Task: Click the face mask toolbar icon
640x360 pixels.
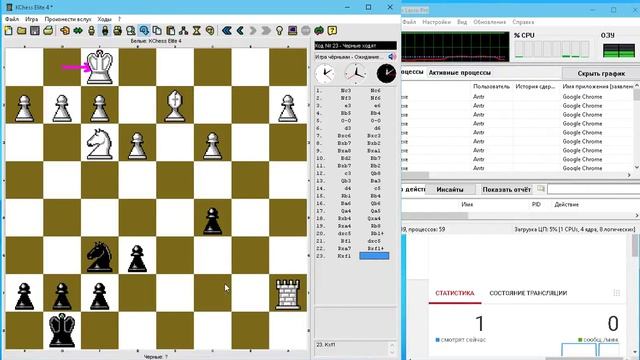Action: pyautogui.click(x=210, y=31)
